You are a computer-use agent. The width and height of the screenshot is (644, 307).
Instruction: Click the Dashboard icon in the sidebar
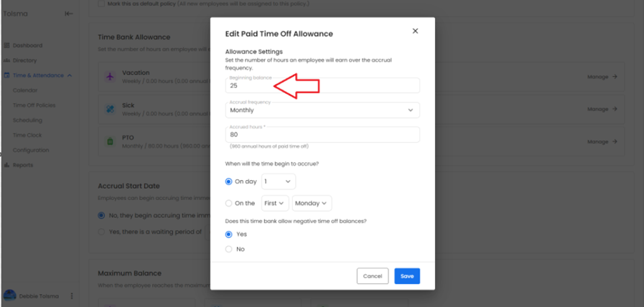pyautogui.click(x=7, y=45)
